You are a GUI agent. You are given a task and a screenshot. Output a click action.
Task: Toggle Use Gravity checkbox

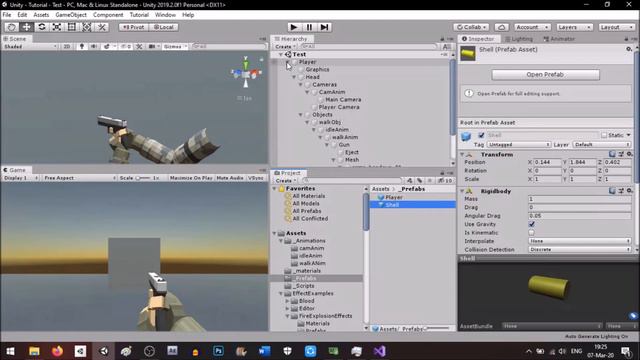tap(531, 224)
